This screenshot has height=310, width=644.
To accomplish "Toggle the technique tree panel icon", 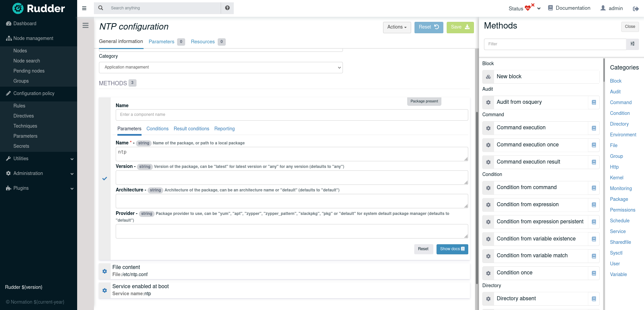I will (86, 26).
